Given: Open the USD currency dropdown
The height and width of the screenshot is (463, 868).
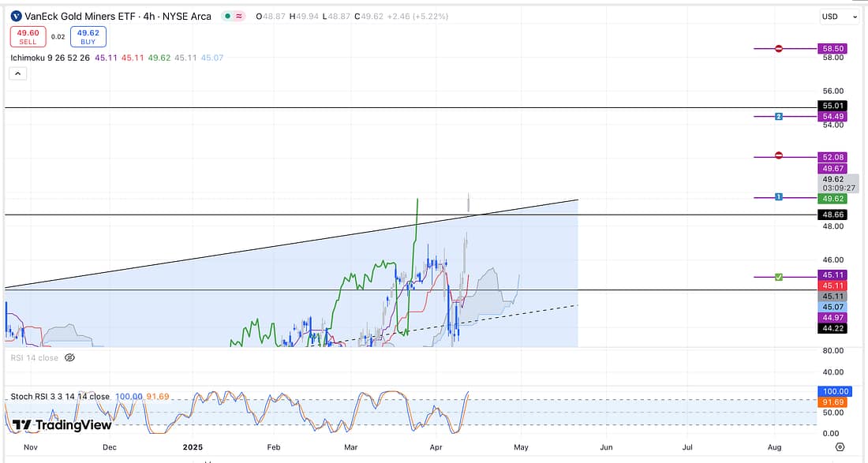Looking at the screenshot, I should pos(840,17).
